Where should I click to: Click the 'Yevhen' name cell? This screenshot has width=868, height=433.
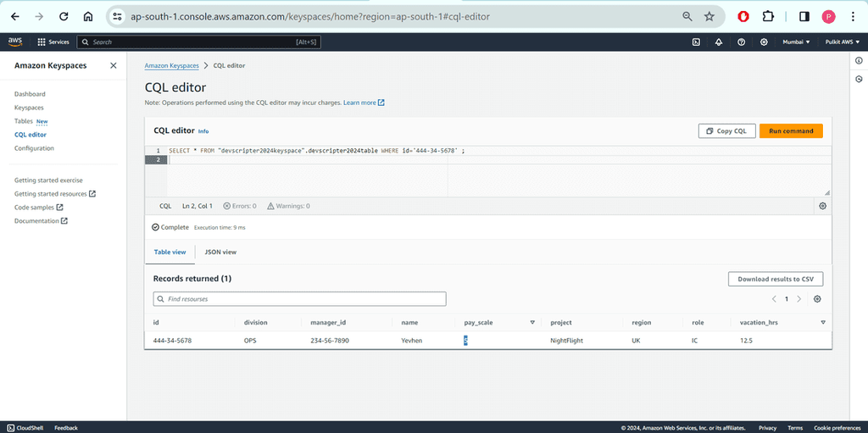pyautogui.click(x=411, y=341)
